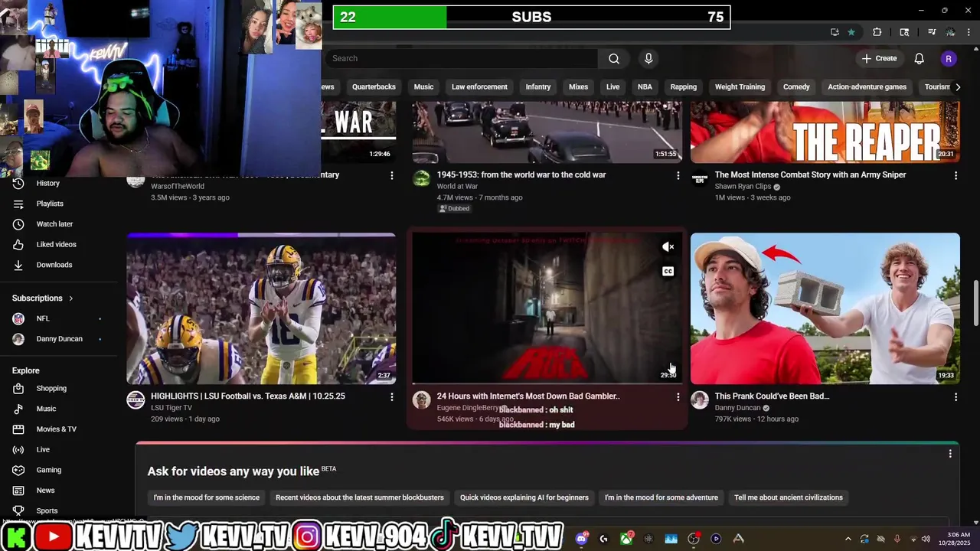Viewport: 980px width, 551px height.
Task: Select the Mixes filter chip
Action: coord(578,86)
